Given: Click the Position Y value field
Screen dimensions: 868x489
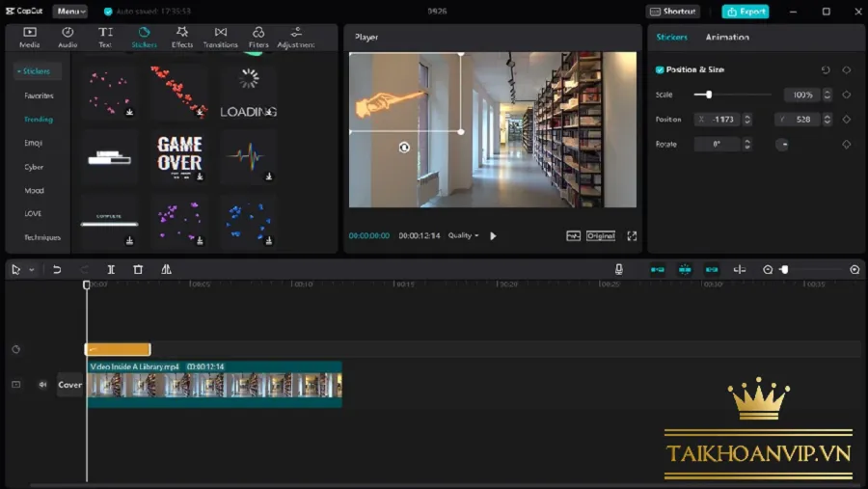Looking at the screenshot, I should pyautogui.click(x=798, y=119).
